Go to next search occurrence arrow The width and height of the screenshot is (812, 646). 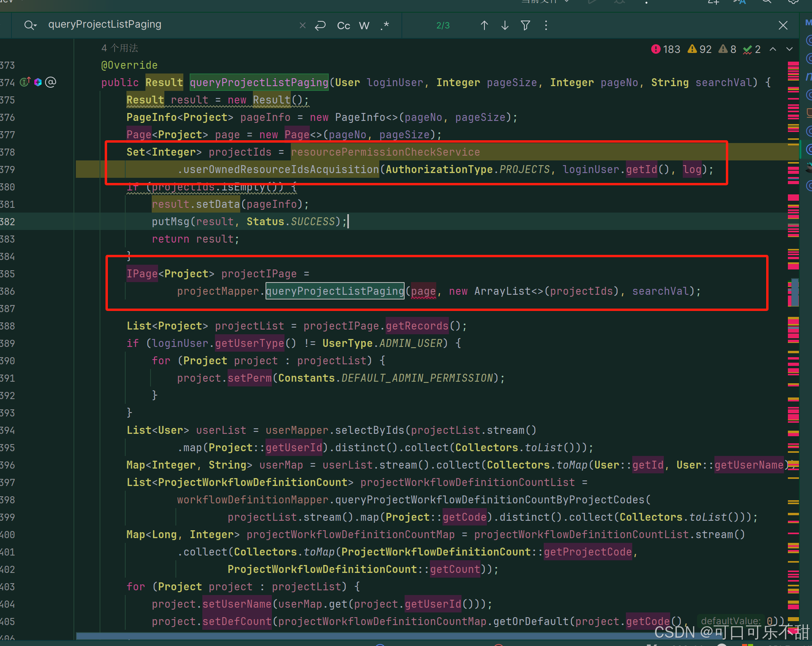tap(505, 26)
